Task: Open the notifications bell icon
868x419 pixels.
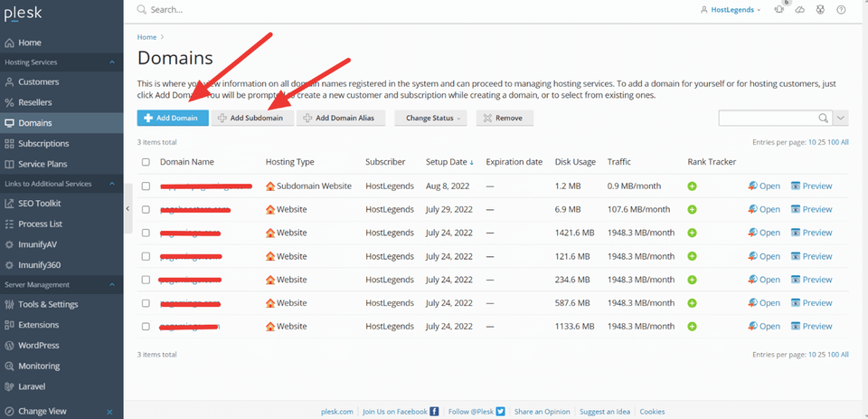Action: pos(779,9)
